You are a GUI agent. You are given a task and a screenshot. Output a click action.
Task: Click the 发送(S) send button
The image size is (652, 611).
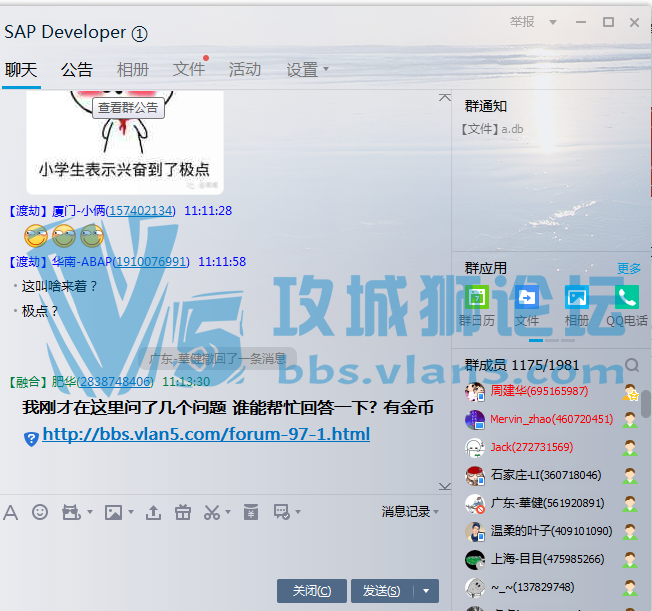tap(382, 591)
